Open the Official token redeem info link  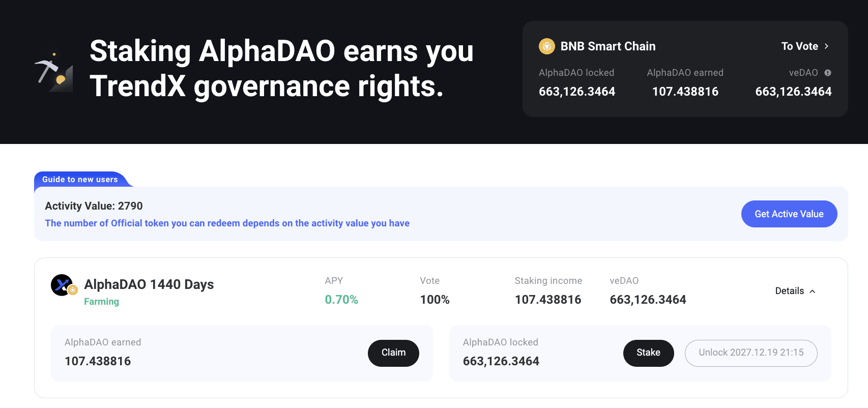227,223
